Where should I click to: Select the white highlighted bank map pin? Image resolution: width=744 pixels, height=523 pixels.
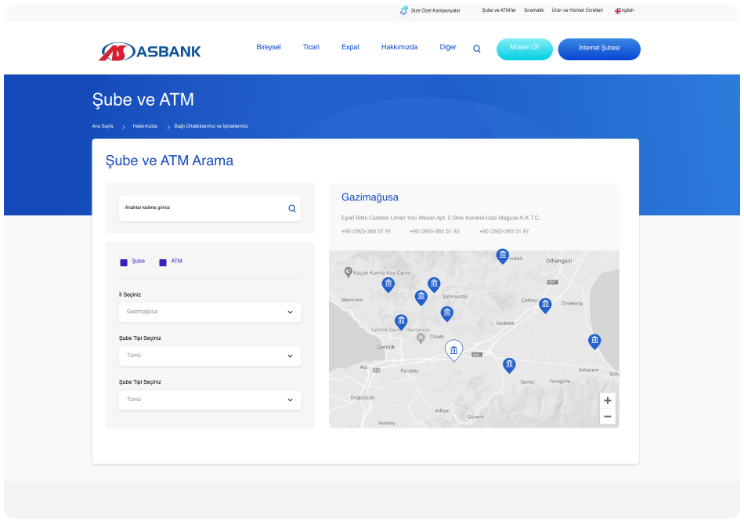(x=454, y=350)
